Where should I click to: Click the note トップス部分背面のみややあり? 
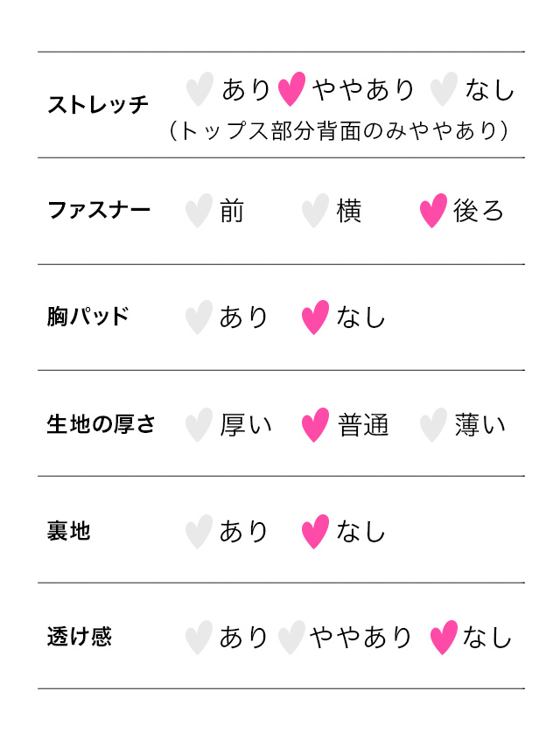click(339, 130)
